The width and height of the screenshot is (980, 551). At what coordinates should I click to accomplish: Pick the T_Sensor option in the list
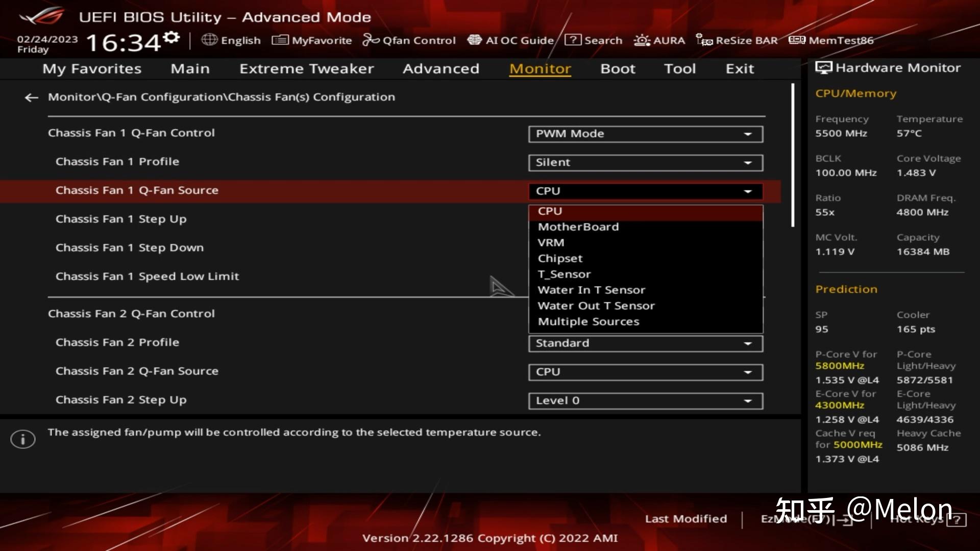click(563, 274)
